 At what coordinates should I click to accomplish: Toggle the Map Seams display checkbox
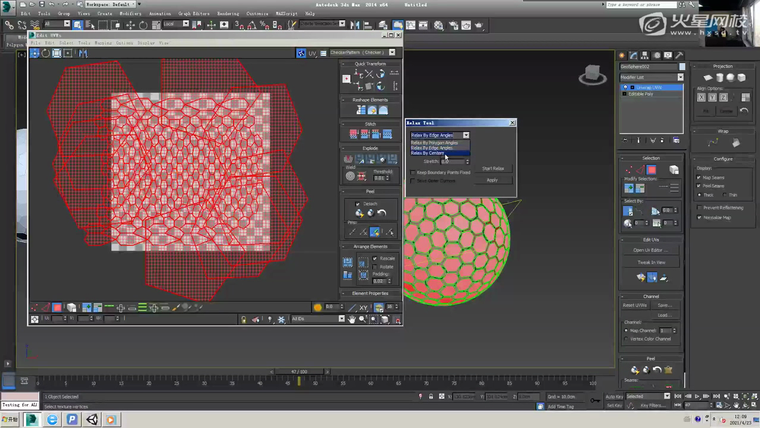tap(699, 177)
